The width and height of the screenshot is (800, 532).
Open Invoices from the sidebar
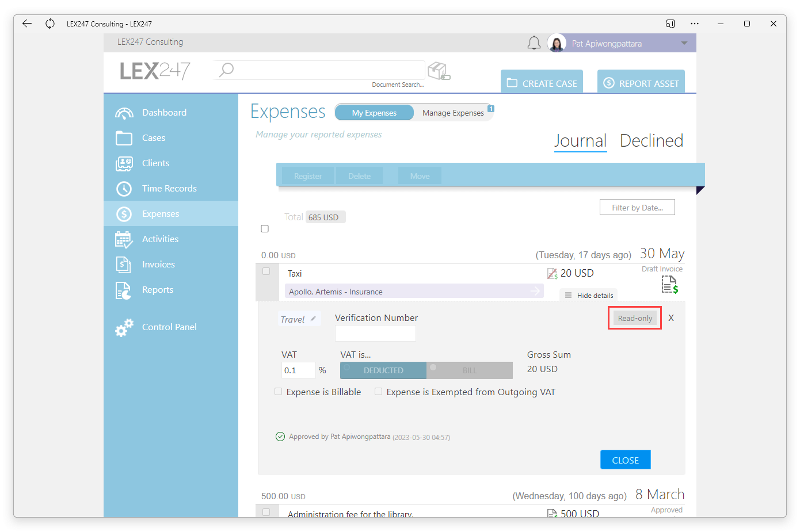pyautogui.click(x=171, y=265)
